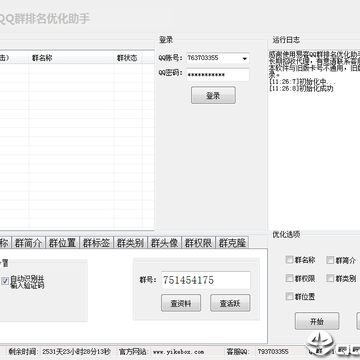Enable the 群简介 optimization checkbox

click(330, 260)
